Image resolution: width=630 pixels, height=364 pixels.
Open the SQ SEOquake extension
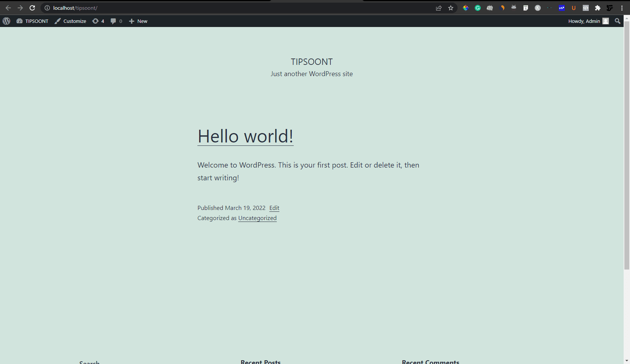coord(490,8)
